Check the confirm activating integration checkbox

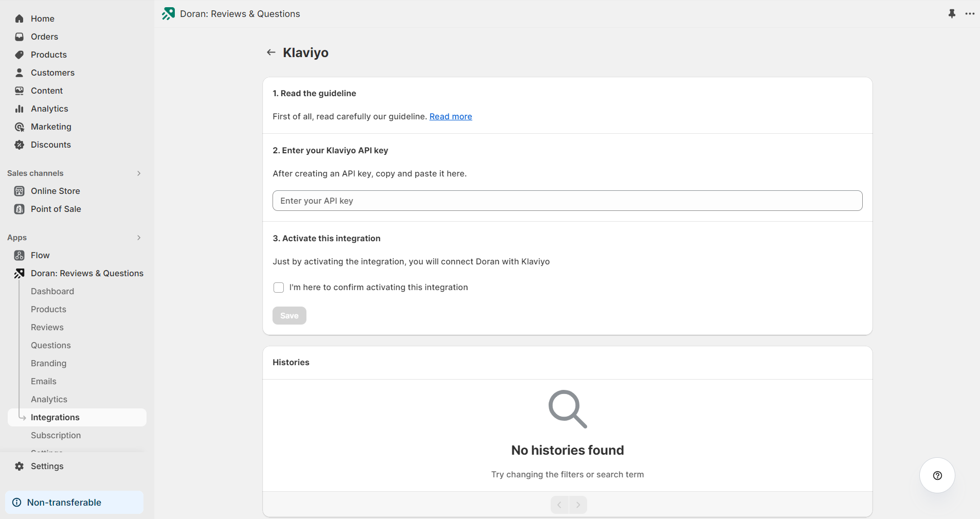(x=279, y=288)
